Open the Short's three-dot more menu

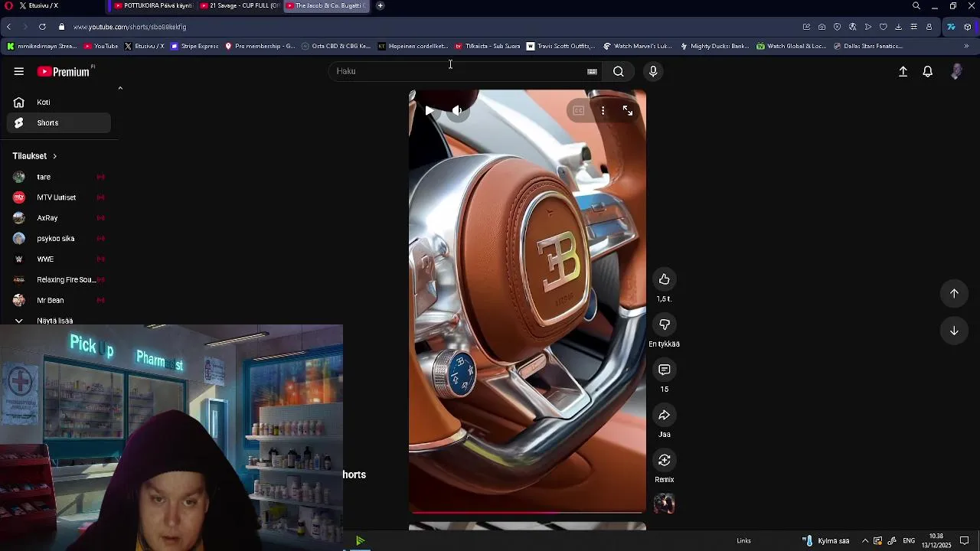pyautogui.click(x=603, y=111)
